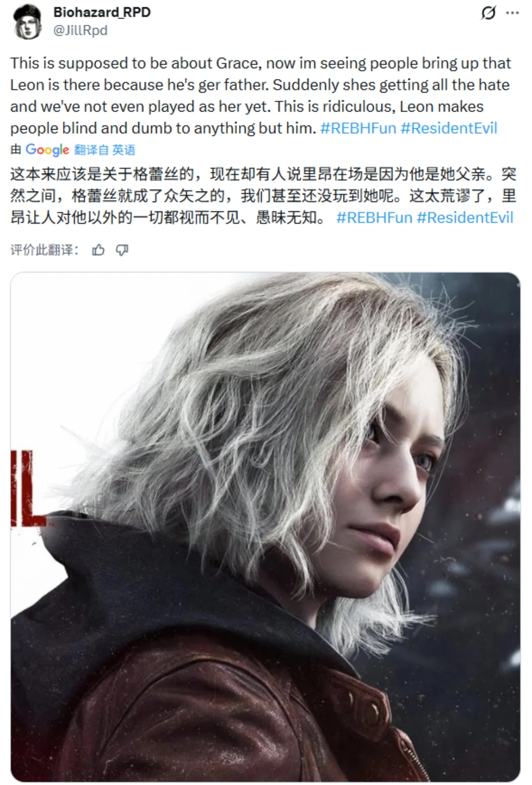Image resolution: width=532 pixels, height=785 pixels.
Task: Open the three-dot more options menu
Action: click(x=512, y=13)
